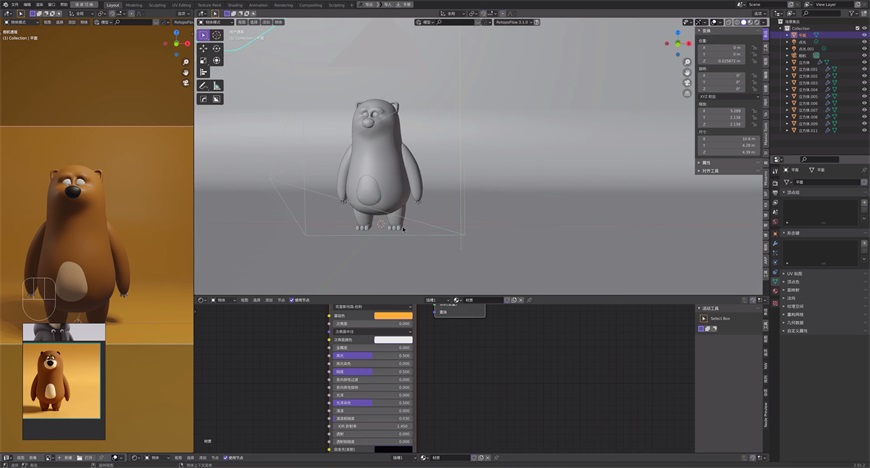The width and height of the screenshot is (870, 468).
Task: Toggle lock on location X
Action: pyautogui.click(x=755, y=48)
